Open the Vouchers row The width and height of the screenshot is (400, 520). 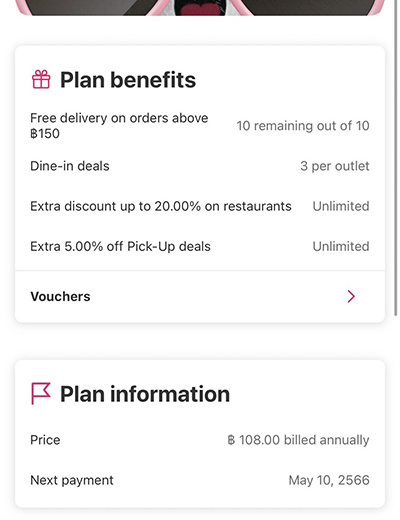pos(200,296)
